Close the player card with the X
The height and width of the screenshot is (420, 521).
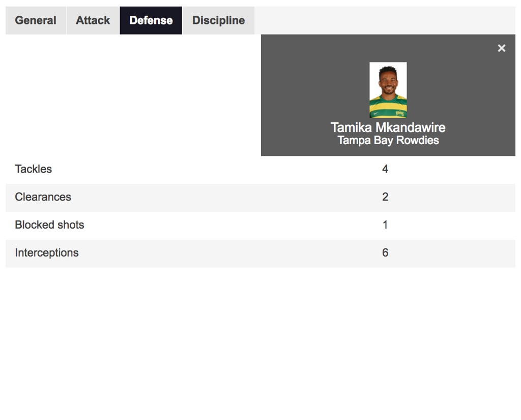click(501, 48)
